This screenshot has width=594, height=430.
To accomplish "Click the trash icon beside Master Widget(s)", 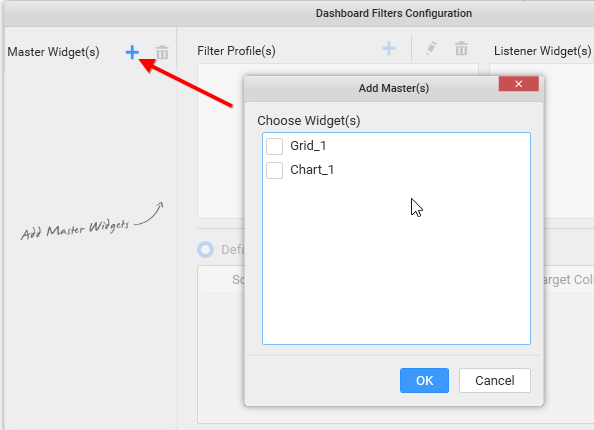I will pos(162,52).
